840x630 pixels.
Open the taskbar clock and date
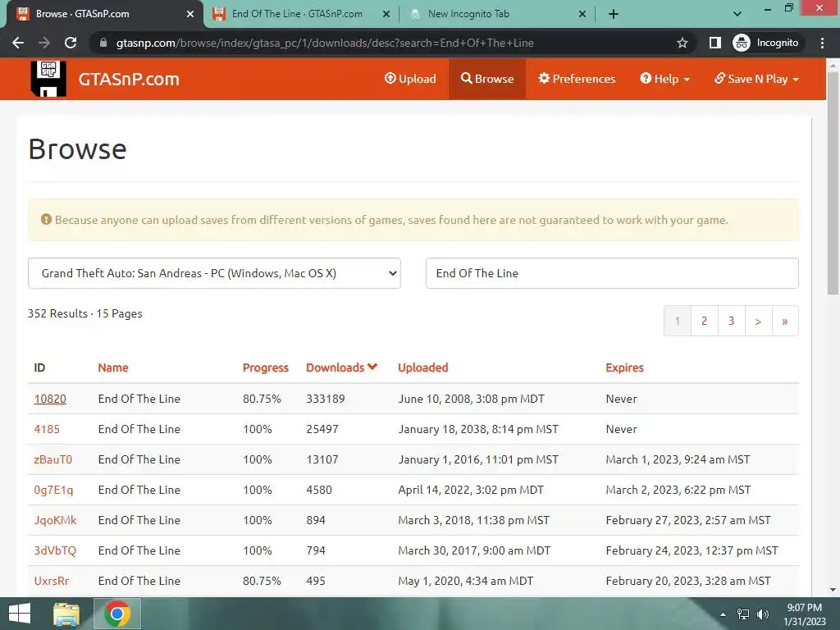(805, 614)
